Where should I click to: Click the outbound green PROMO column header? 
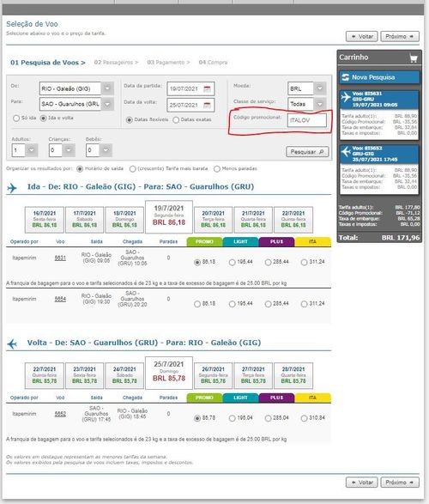(204, 242)
